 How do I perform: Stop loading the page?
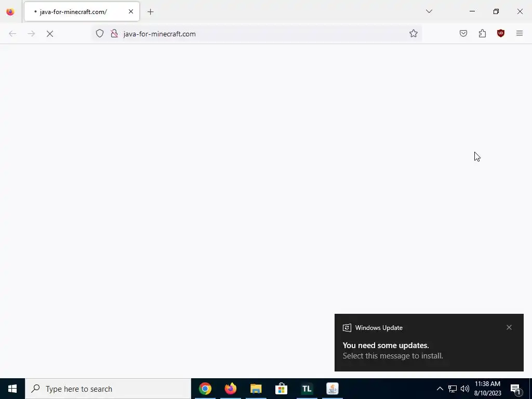coord(50,34)
